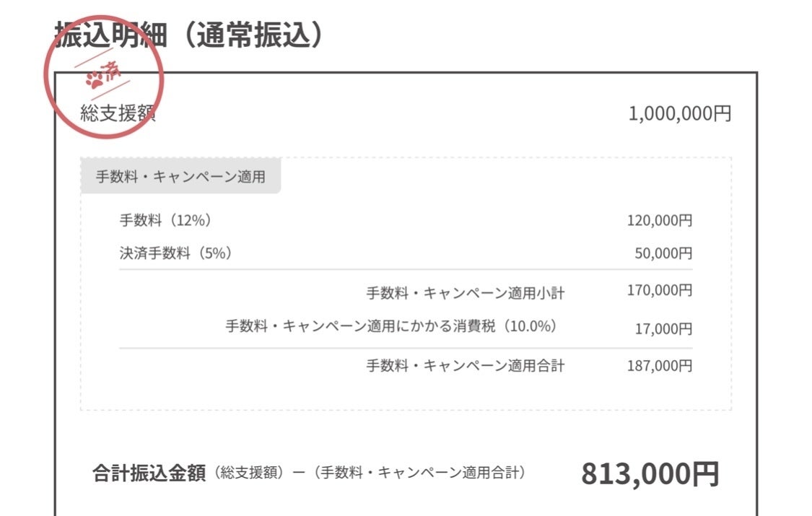Select the 総支援額 label
The width and height of the screenshot is (812, 516).
(x=118, y=113)
